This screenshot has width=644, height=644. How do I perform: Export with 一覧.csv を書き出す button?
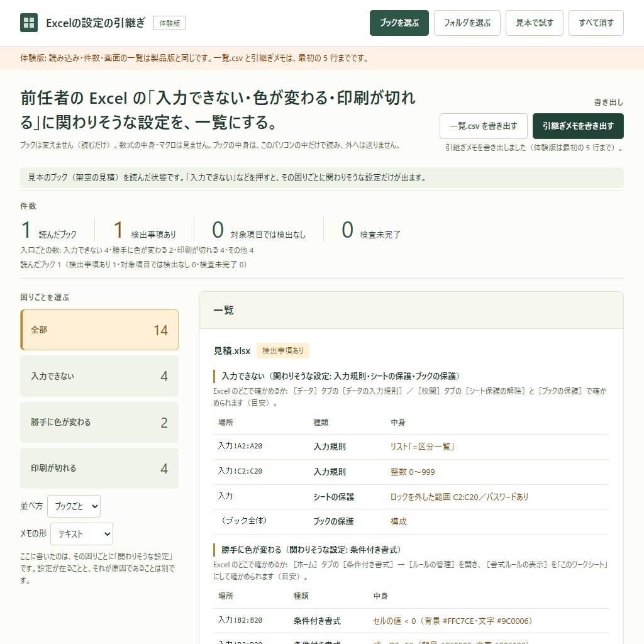[x=484, y=126]
